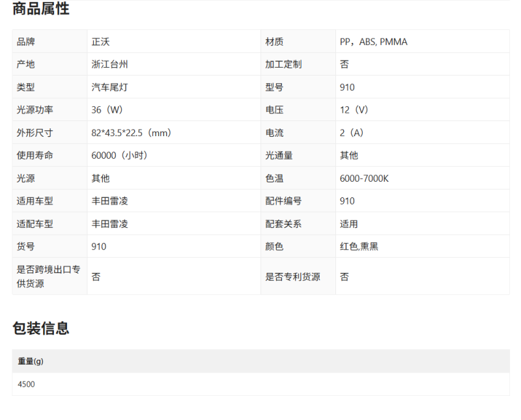Image resolution: width=521 pixels, height=420 pixels.
Task: Click the color value 红色,熏黑
Action: coord(359,247)
